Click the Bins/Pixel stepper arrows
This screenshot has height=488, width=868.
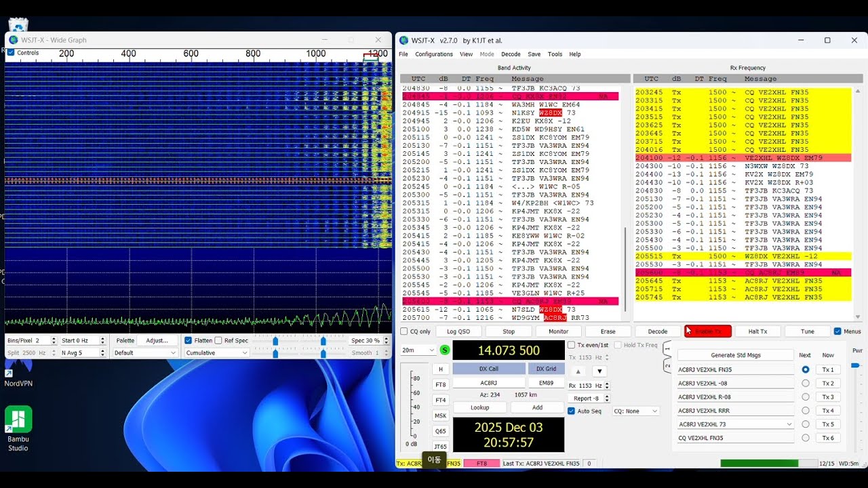pyautogui.click(x=54, y=340)
